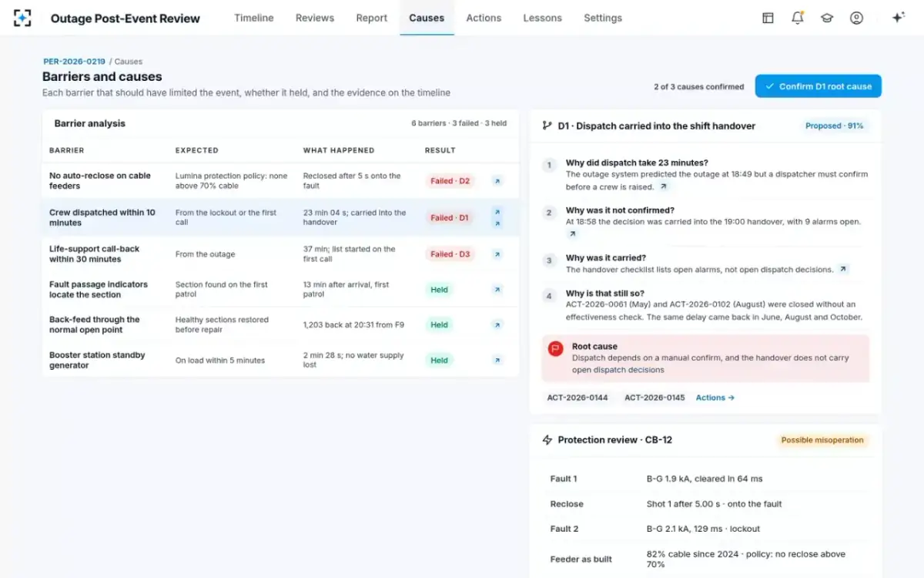Open the PER-2026-0219 breadcrumb link

tap(75, 62)
